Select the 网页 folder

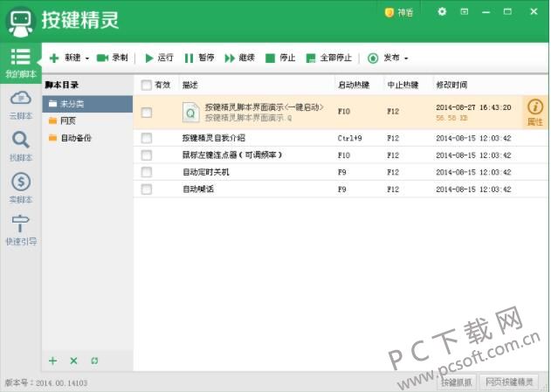tap(87, 120)
